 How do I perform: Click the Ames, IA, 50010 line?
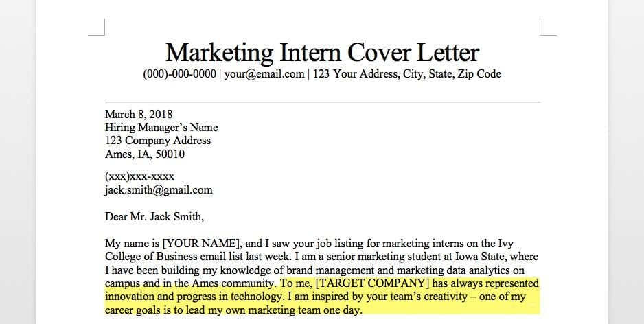(x=145, y=154)
